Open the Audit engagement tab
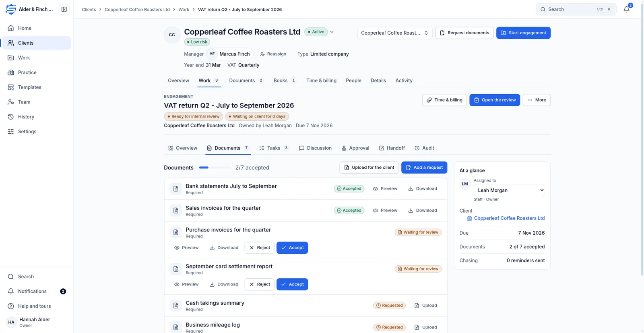The width and height of the screenshot is (644, 333). (x=424, y=148)
